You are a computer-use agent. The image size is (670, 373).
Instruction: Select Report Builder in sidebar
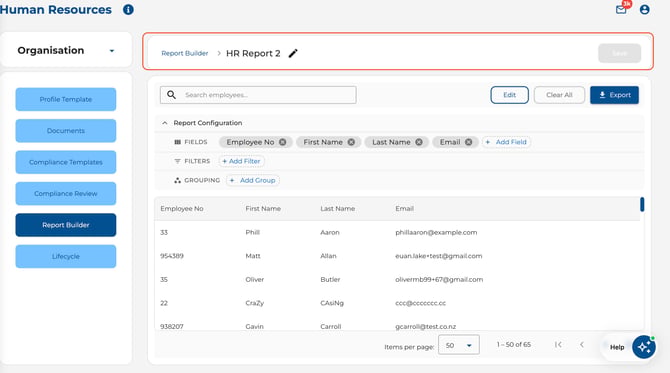(x=66, y=225)
